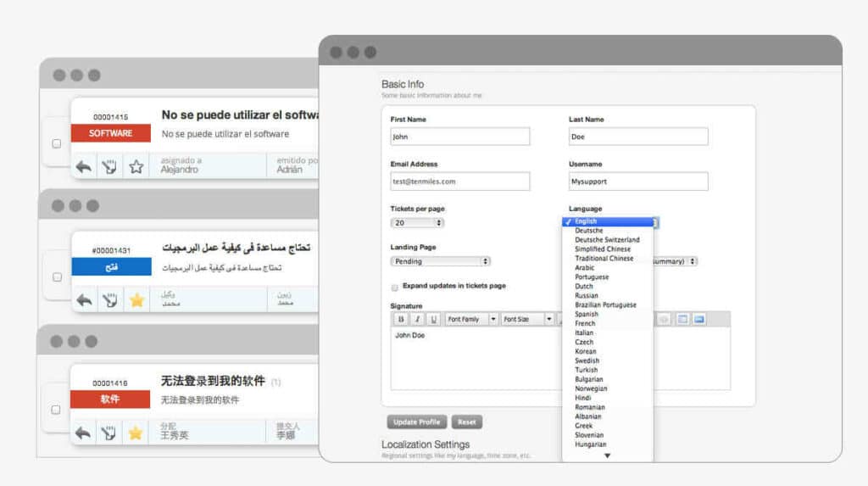Select Greek language
Image resolution: width=868 pixels, height=486 pixels.
[608, 426]
